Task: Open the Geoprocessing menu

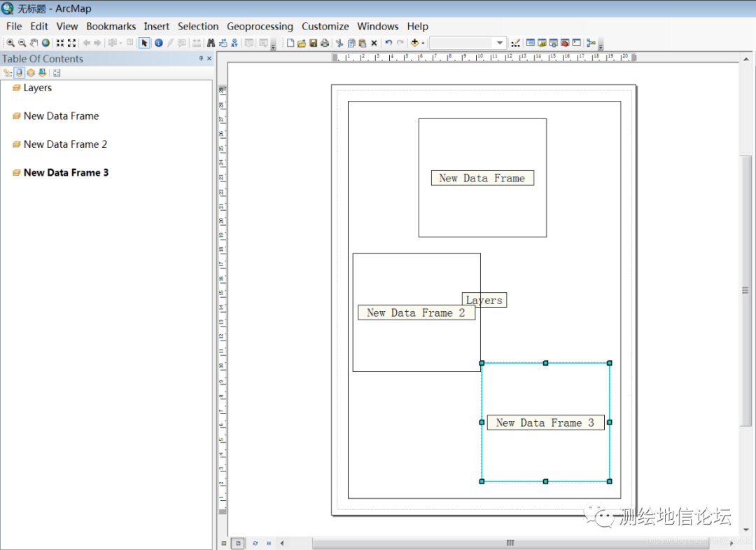Action: tap(260, 27)
